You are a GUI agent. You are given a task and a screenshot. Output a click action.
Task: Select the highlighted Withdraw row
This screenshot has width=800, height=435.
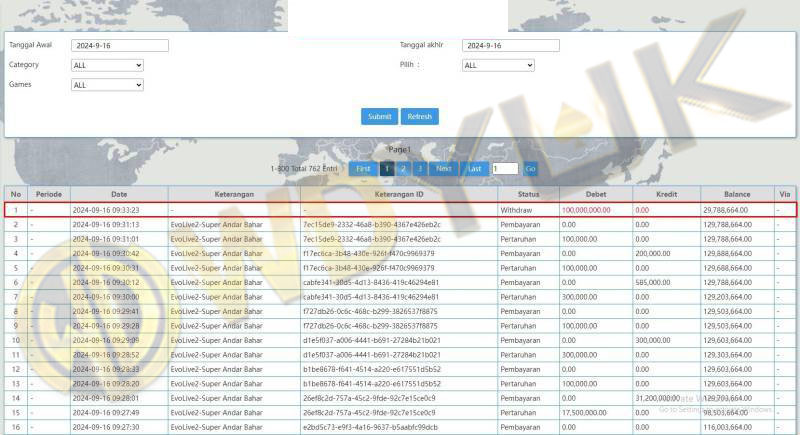pos(400,210)
